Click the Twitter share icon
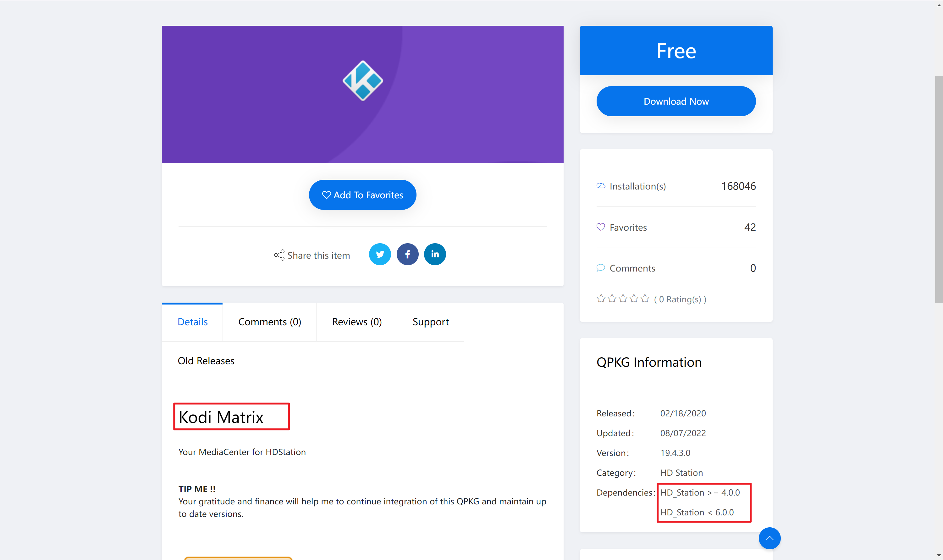 coord(380,254)
